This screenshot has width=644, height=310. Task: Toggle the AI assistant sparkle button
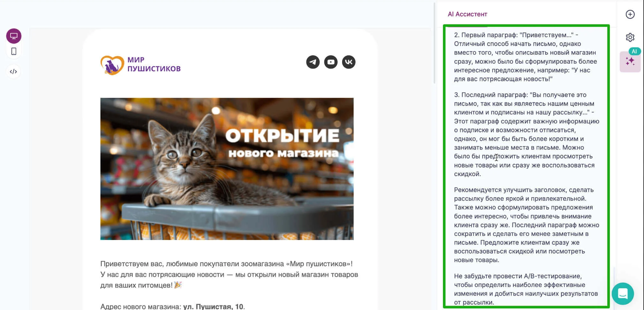pos(630,61)
